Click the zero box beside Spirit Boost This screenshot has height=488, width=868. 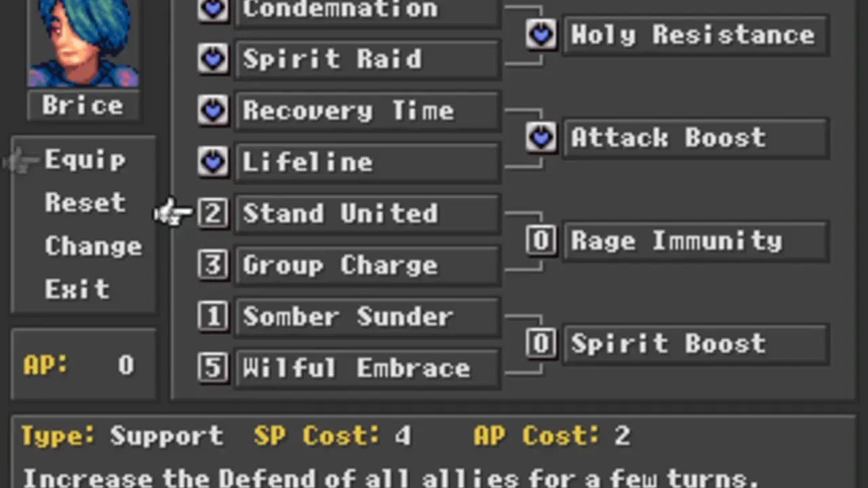coord(541,344)
